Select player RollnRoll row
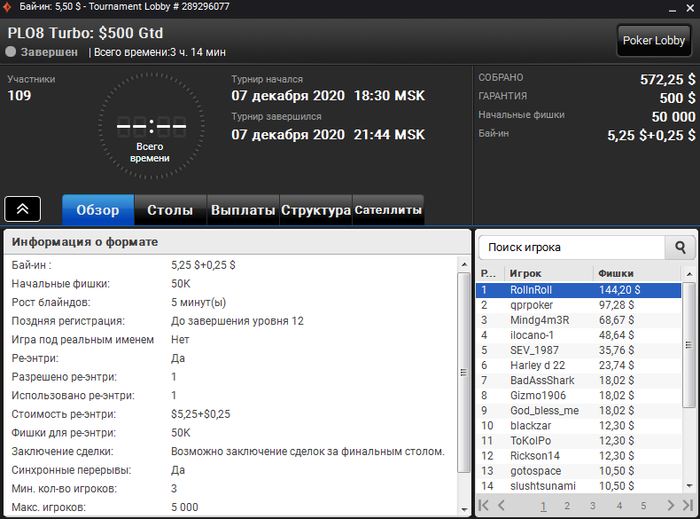700x519 pixels. point(579,290)
